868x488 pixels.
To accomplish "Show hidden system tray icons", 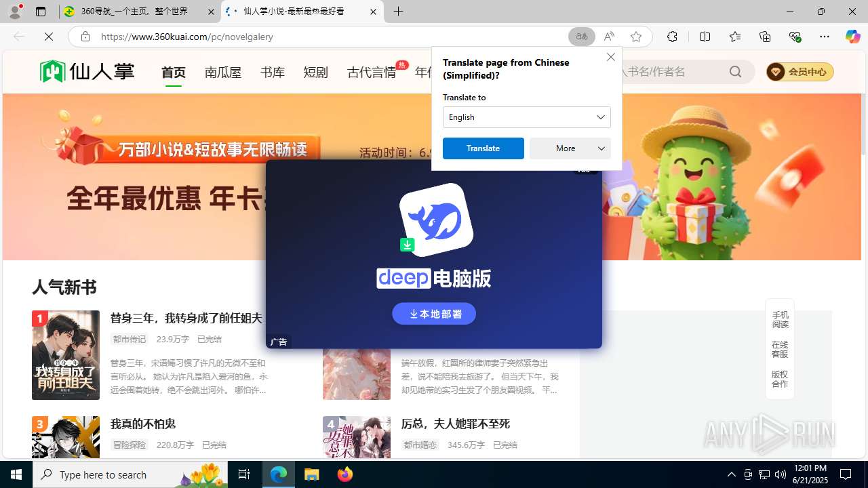I will click(731, 474).
